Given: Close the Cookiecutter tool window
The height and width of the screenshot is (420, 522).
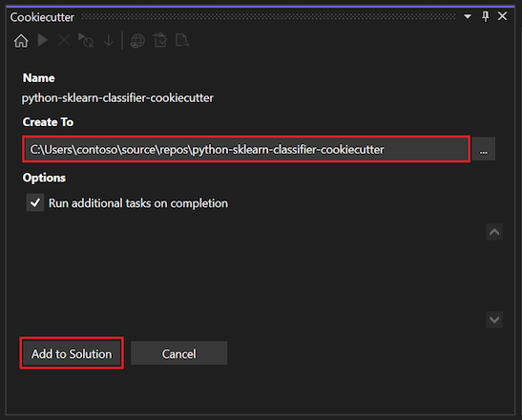Looking at the screenshot, I should point(502,16).
